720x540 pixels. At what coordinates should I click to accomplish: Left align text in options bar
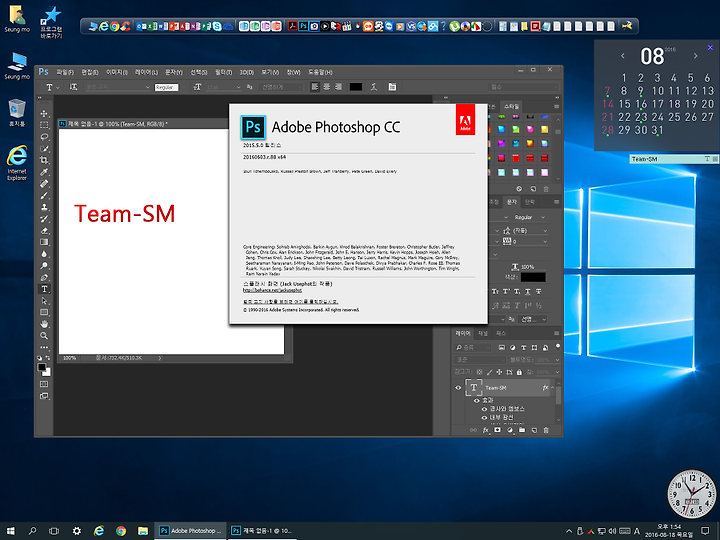(315, 87)
